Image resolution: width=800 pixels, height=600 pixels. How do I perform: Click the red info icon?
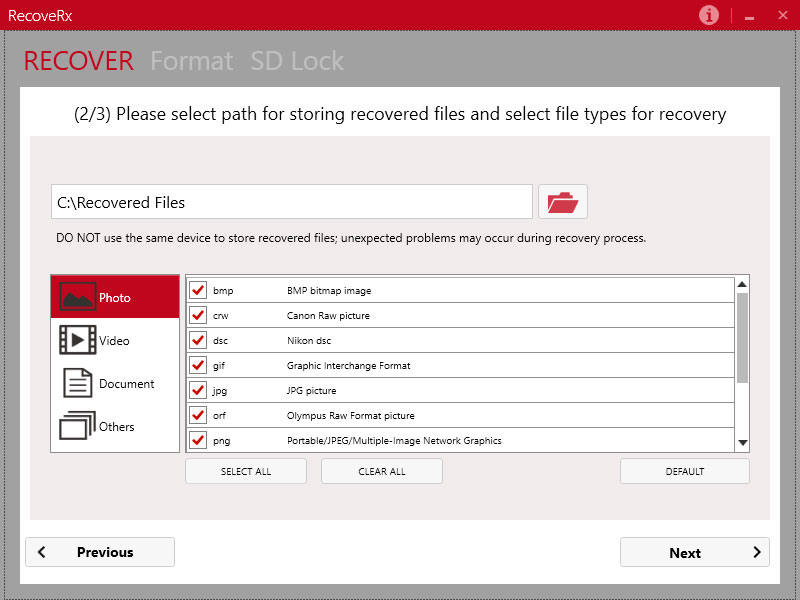coord(709,15)
